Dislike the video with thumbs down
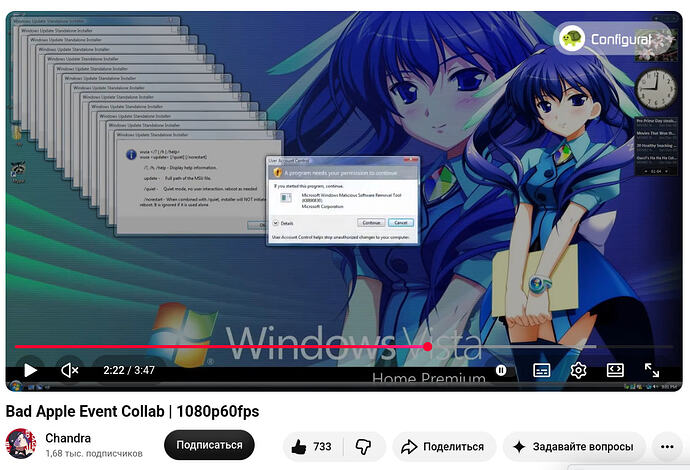This screenshot has width=690, height=470. click(x=363, y=447)
